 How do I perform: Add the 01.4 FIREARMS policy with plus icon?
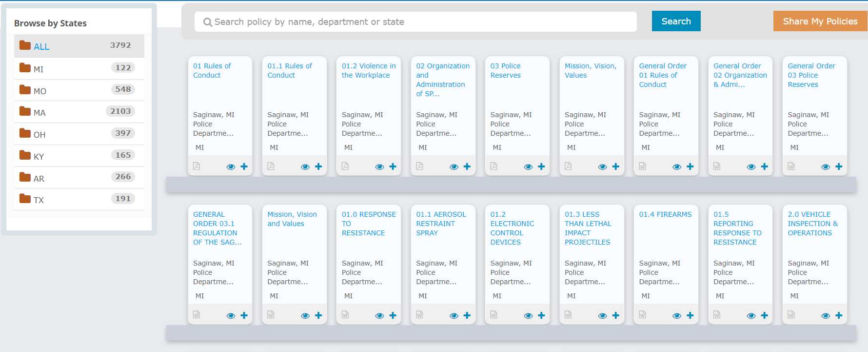[x=690, y=315]
